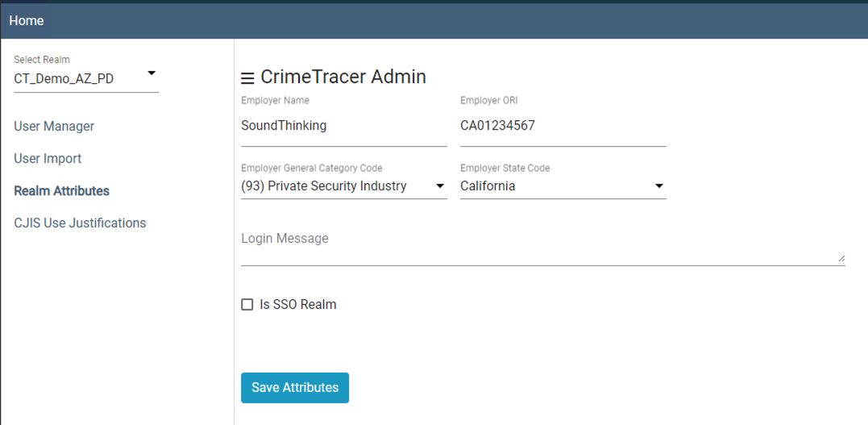Open the Employer State Code dropdown

563,186
